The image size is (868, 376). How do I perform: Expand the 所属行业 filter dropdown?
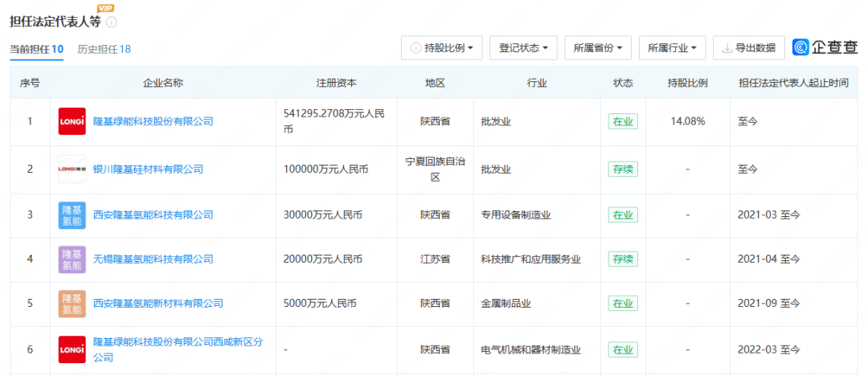[x=672, y=48]
